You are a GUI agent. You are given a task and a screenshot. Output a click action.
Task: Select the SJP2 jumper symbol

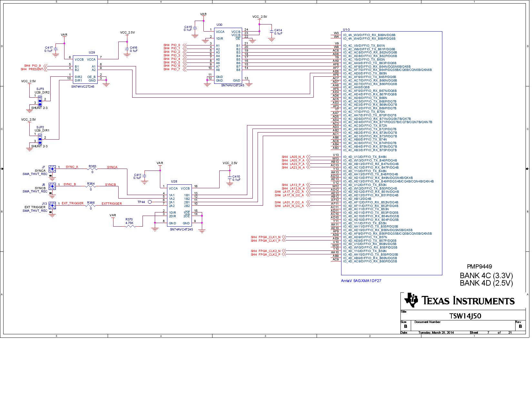click(40, 139)
